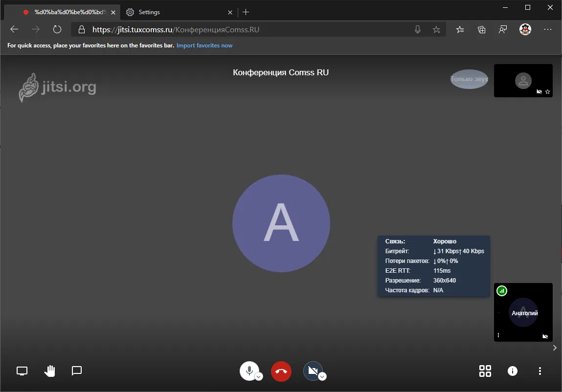Select the Jitsi conference tab

click(62, 12)
